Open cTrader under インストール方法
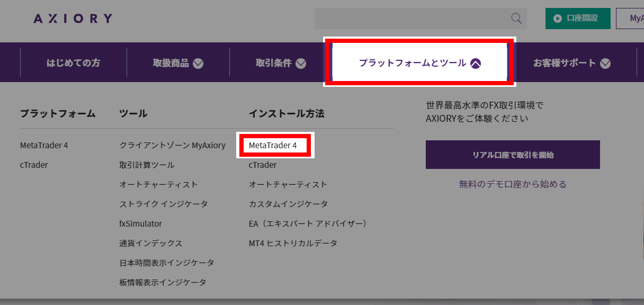The width and height of the screenshot is (644, 305). pos(263,165)
